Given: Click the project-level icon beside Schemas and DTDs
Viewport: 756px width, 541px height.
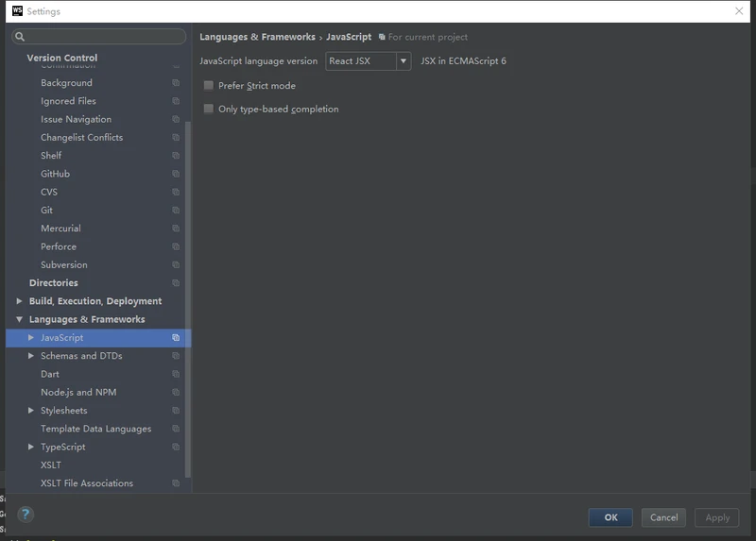Looking at the screenshot, I should pos(176,356).
